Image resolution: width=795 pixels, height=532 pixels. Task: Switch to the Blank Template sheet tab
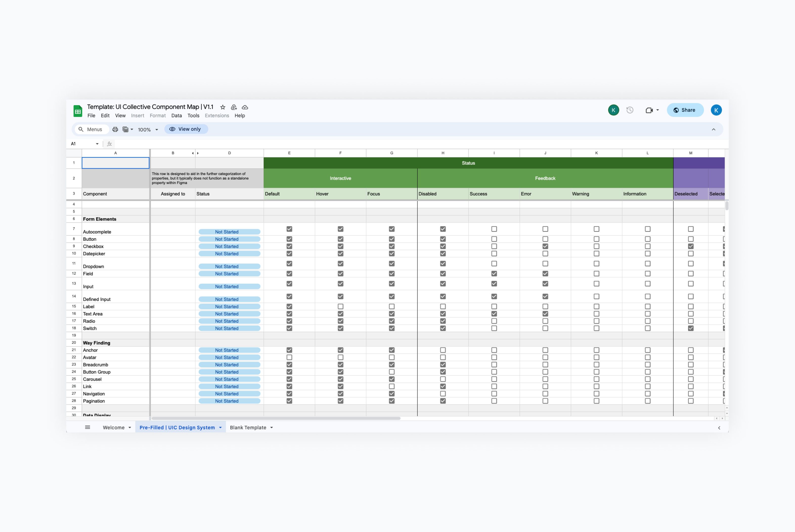coord(248,428)
